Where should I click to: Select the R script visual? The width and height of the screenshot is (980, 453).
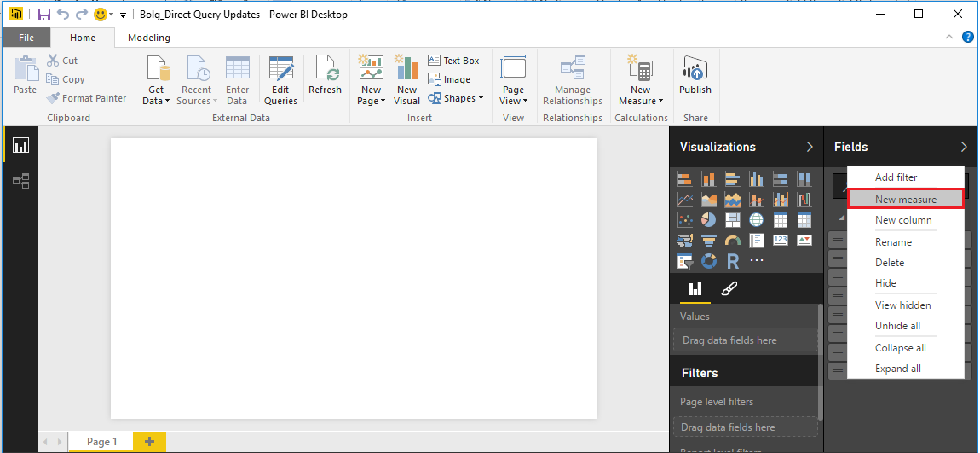click(x=733, y=260)
